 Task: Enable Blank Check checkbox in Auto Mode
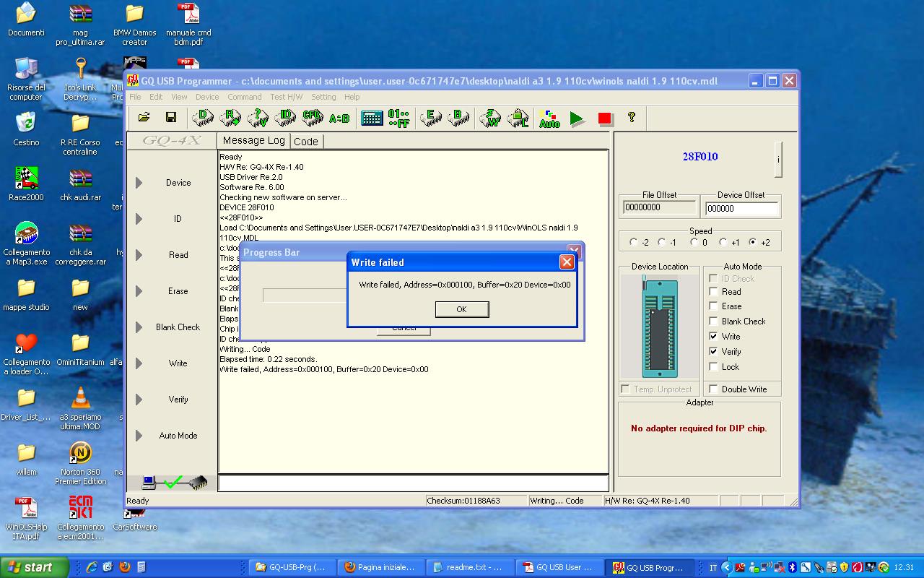(713, 322)
